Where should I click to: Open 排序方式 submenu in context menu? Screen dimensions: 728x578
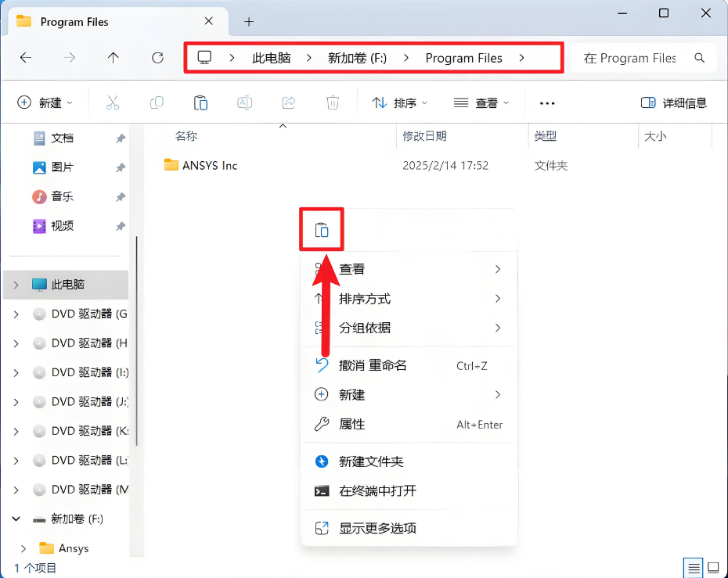(409, 299)
